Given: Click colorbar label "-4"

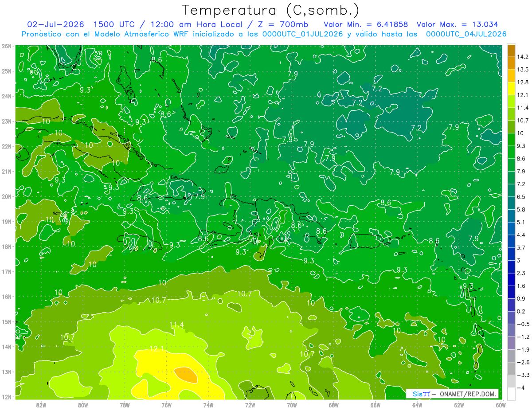Looking at the screenshot, I should (x=520, y=388).
